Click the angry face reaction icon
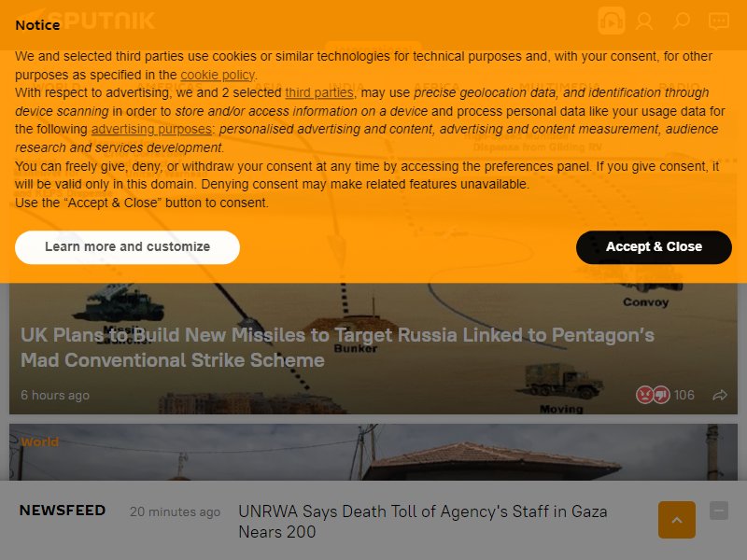Image resolution: width=747 pixels, height=560 pixels. pos(644,395)
